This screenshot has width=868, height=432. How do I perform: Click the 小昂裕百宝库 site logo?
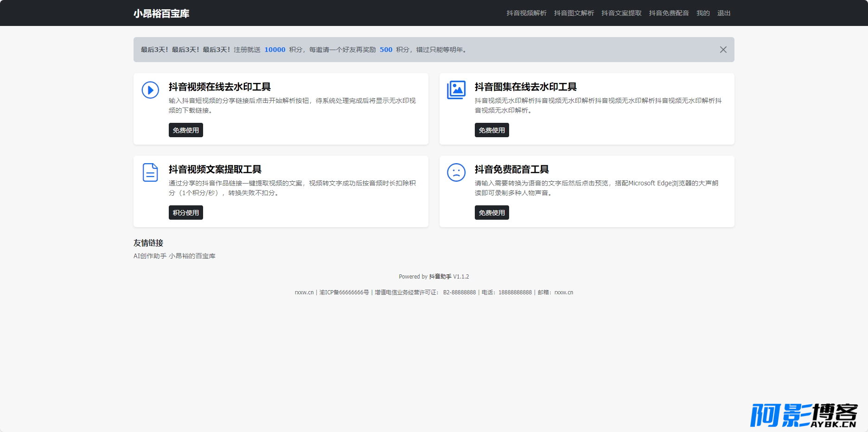pyautogui.click(x=161, y=13)
